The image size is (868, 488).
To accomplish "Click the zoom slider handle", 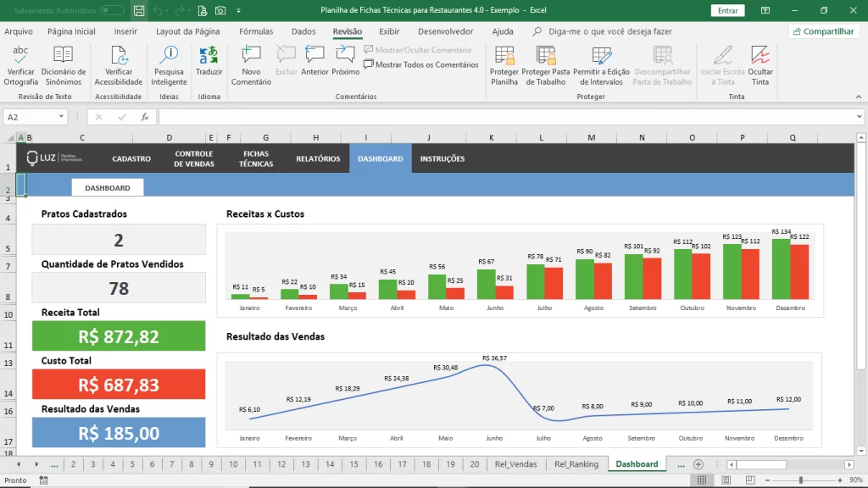I will coord(801,480).
